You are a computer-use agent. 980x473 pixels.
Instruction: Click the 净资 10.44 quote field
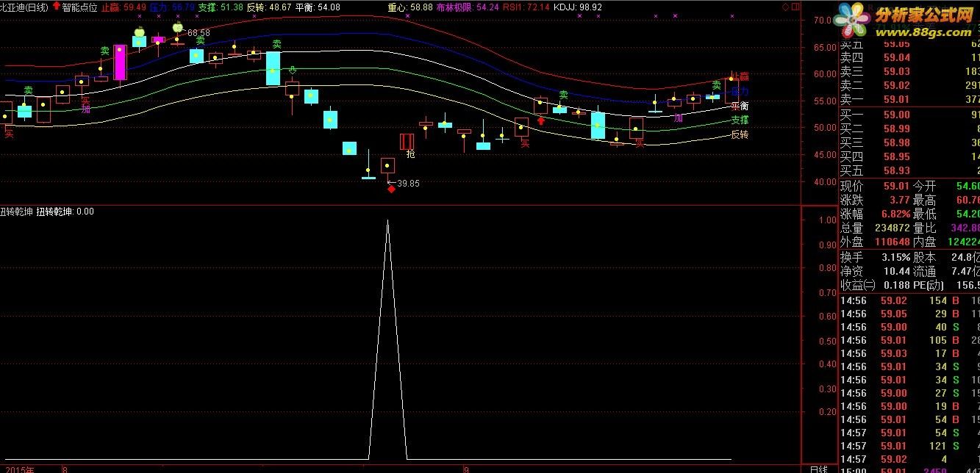875,271
